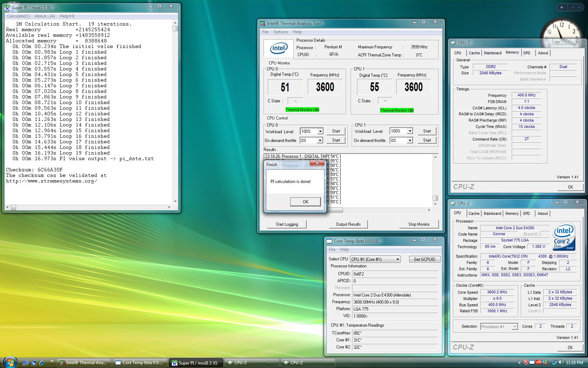The image size is (588, 368).
Task: Click Intel Core 2 Duo logo in CPU-Z
Action: (x=563, y=237)
